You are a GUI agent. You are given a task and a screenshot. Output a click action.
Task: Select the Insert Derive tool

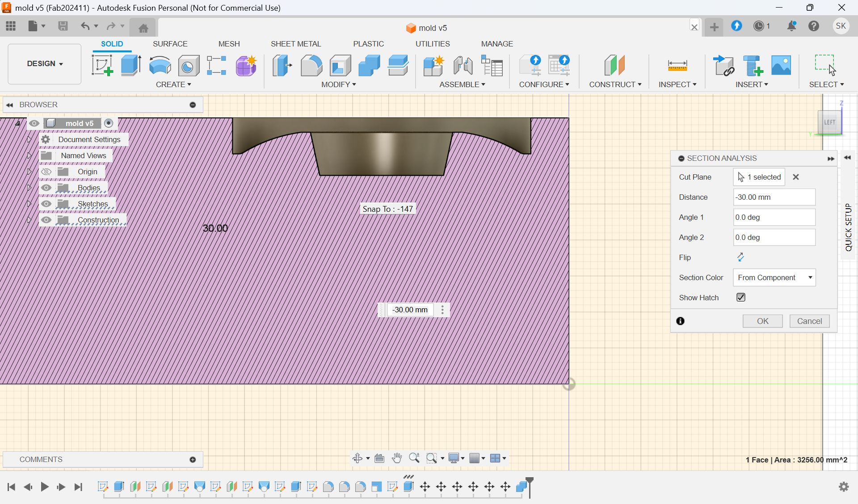pos(724,65)
